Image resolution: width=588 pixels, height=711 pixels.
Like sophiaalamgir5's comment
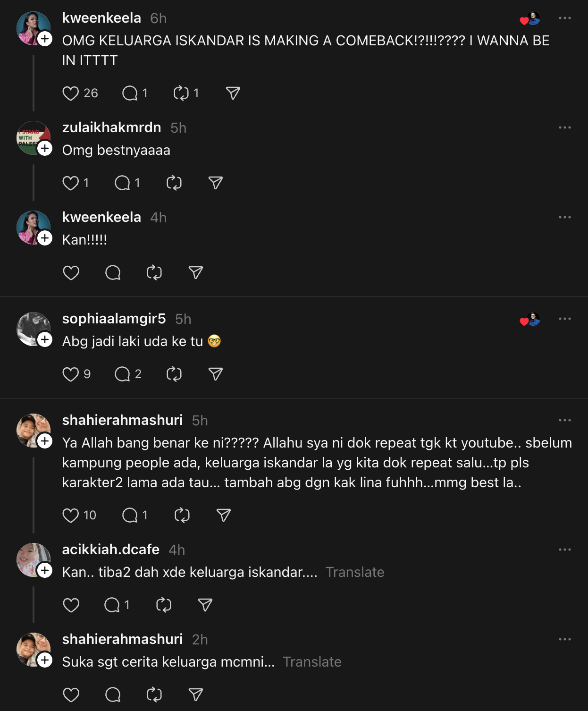(x=71, y=374)
